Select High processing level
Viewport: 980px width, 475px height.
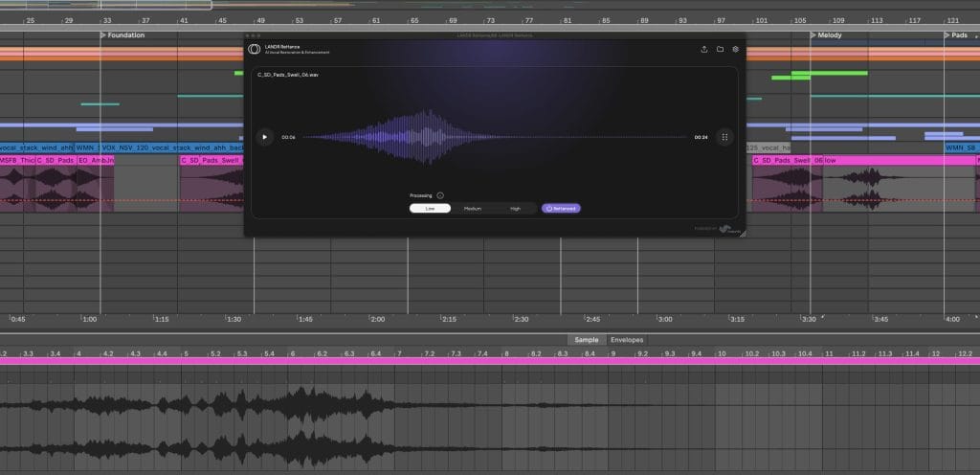click(x=515, y=208)
